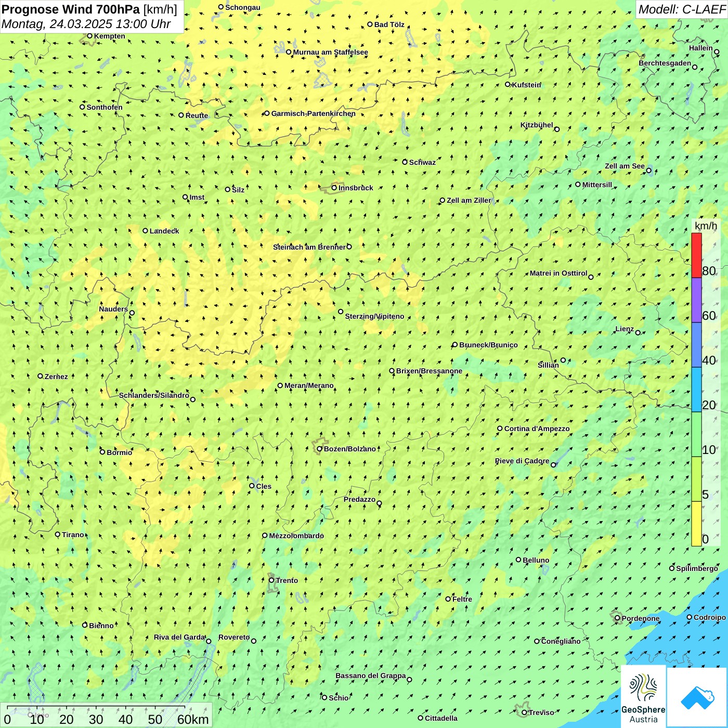Click the 'Treviso' label
The height and width of the screenshot is (728, 728).
(x=541, y=712)
